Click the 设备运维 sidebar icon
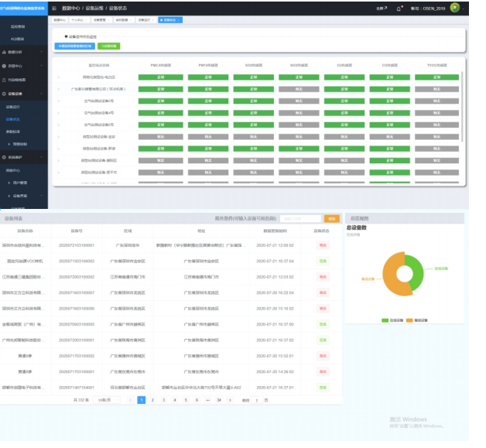Image resolution: width=486 pixels, height=448 pixels. point(3,93)
